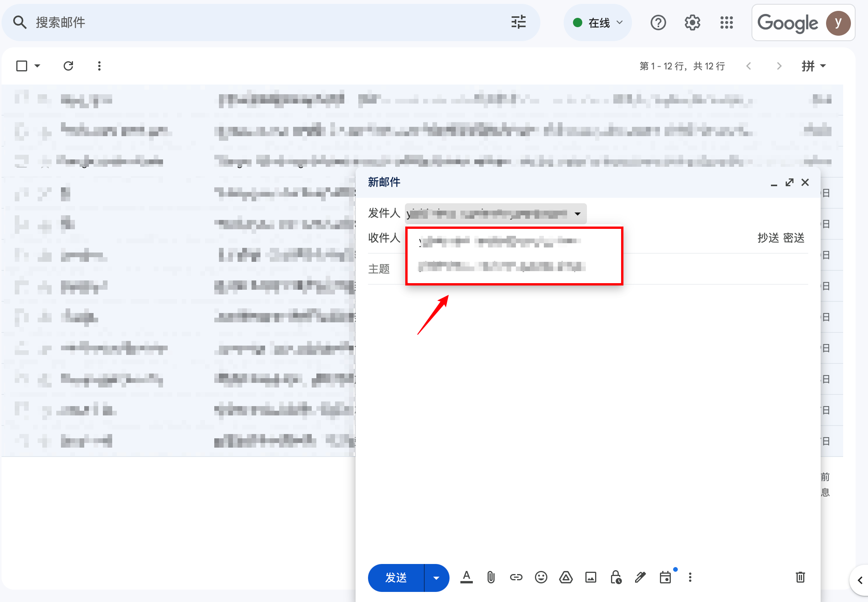Click the 收件人 recipients label
Screen dimensions: 868x602
coord(384,238)
